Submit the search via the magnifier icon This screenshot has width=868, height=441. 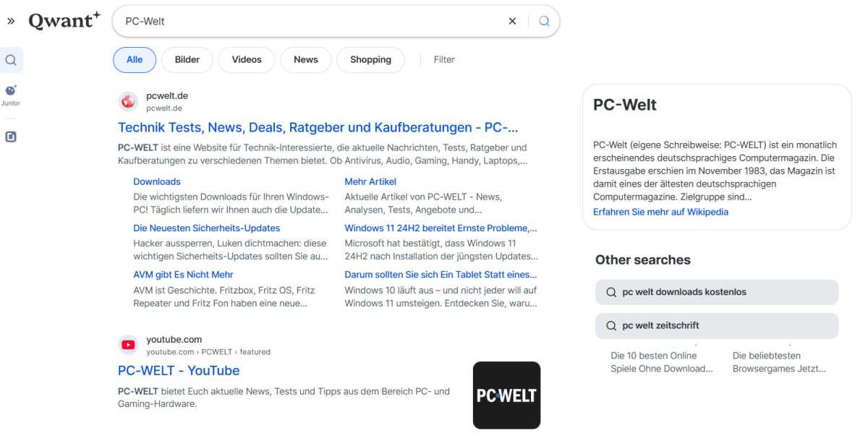tap(543, 21)
